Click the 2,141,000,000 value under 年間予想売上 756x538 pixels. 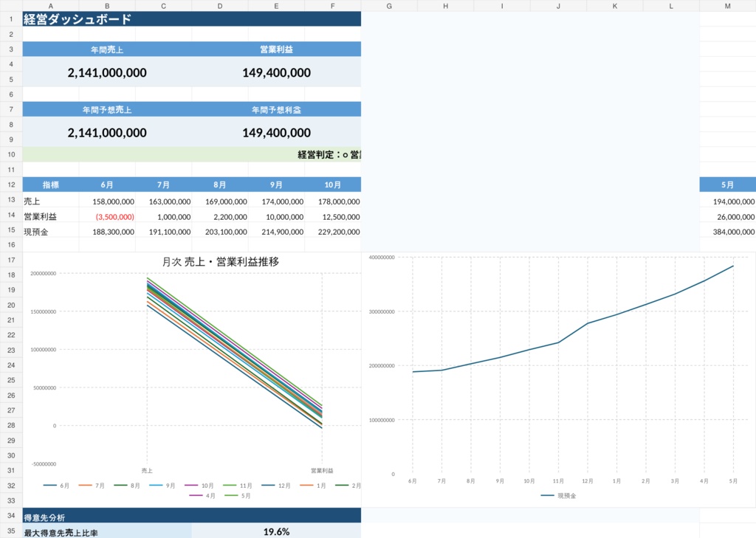pyautogui.click(x=107, y=132)
